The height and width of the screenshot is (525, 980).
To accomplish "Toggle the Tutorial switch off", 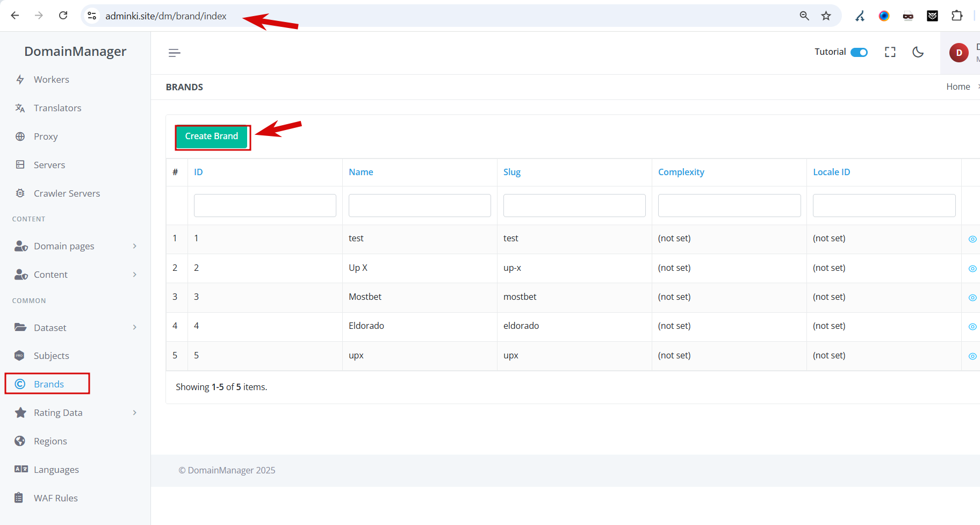I will [859, 52].
